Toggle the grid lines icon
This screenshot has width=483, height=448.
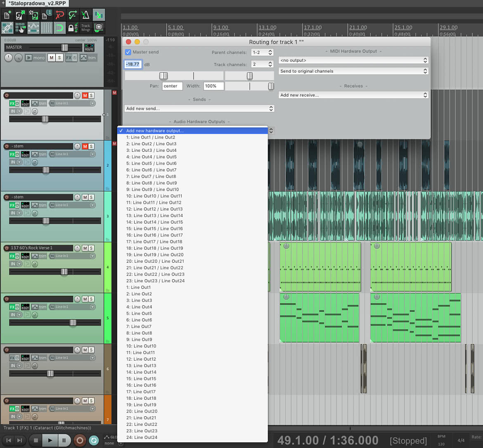(x=46, y=28)
